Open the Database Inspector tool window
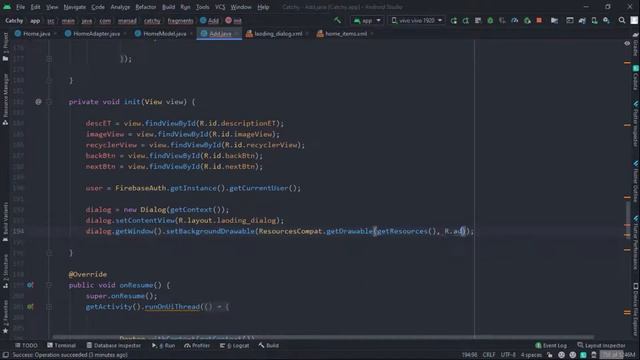 [x=113, y=345]
